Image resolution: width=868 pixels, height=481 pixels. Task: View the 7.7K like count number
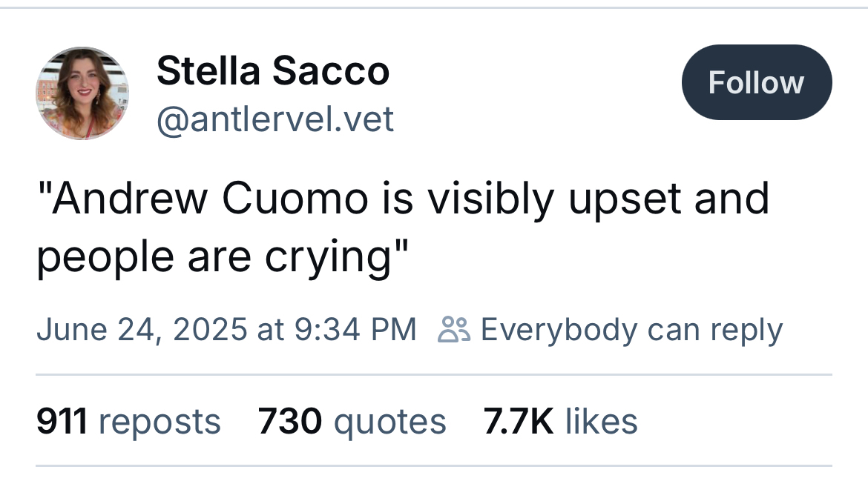[519, 422]
